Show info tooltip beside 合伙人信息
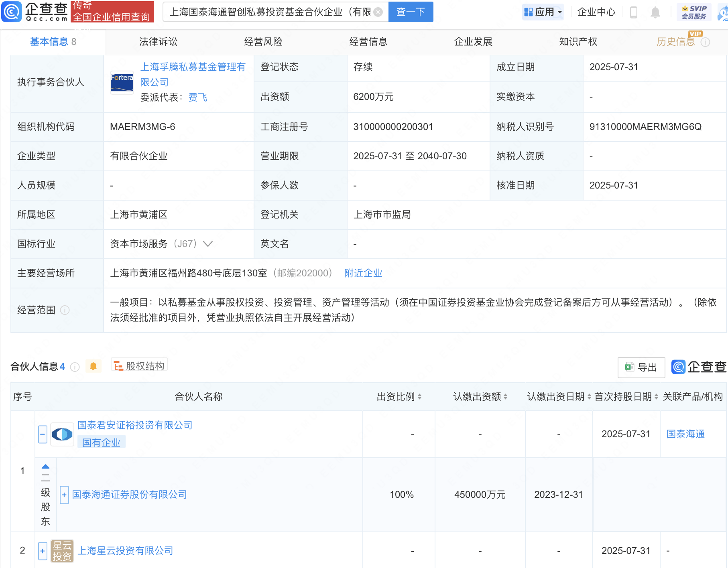728x568 pixels. coord(75,367)
